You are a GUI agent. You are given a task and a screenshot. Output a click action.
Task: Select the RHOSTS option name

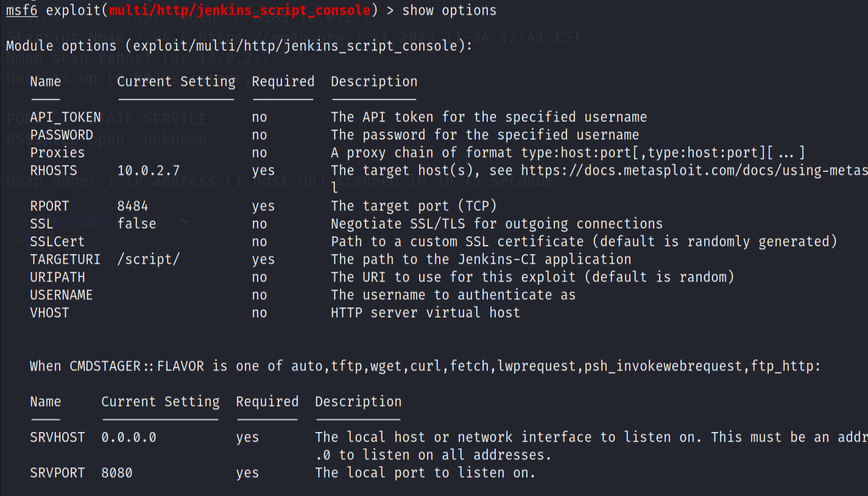(54, 170)
